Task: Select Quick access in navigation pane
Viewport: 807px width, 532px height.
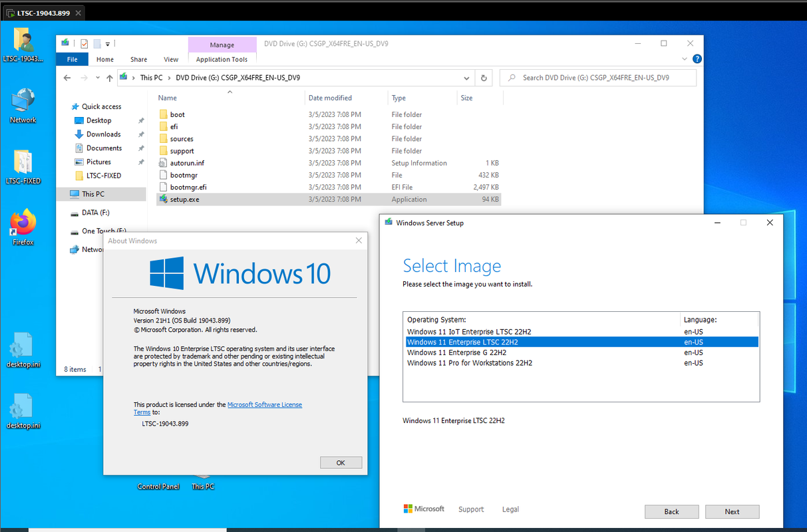Action: (101, 106)
